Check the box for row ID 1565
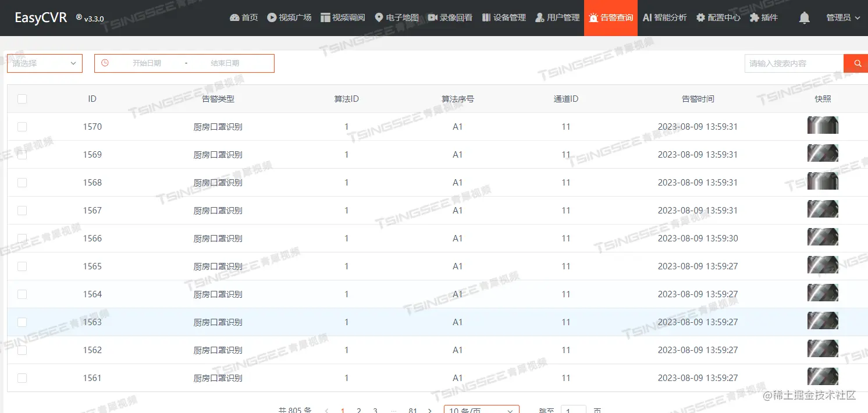The width and height of the screenshot is (868, 413). [22, 266]
